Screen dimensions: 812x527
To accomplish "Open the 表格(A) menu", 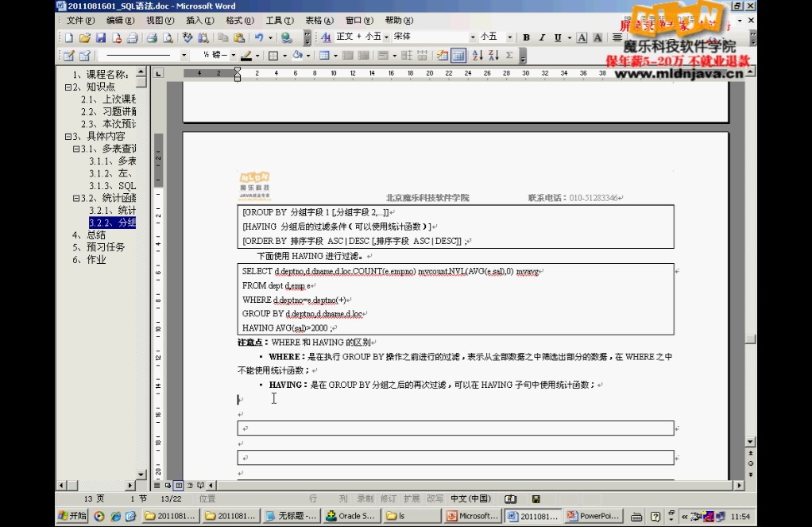I will click(319, 20).
